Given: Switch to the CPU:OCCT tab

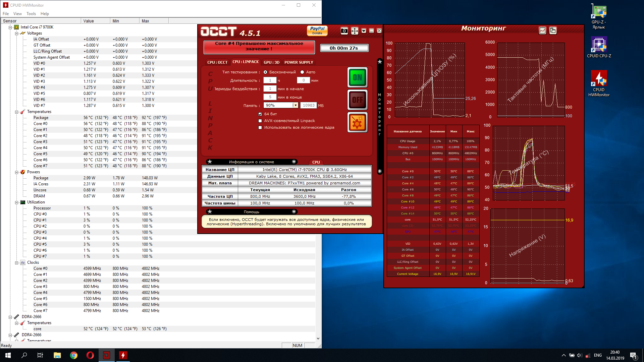Looking at the screenshot, I should click(217, 62).
